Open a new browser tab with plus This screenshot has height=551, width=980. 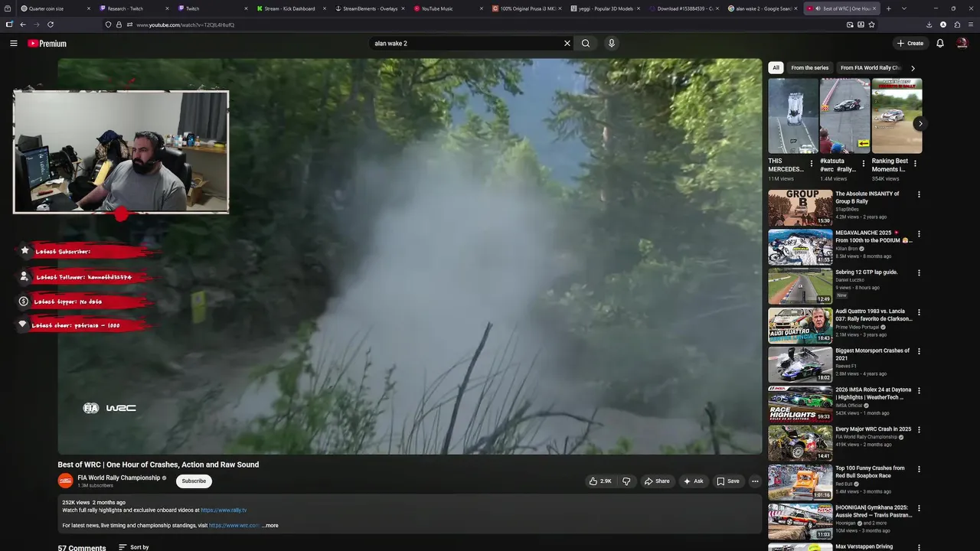889,8
